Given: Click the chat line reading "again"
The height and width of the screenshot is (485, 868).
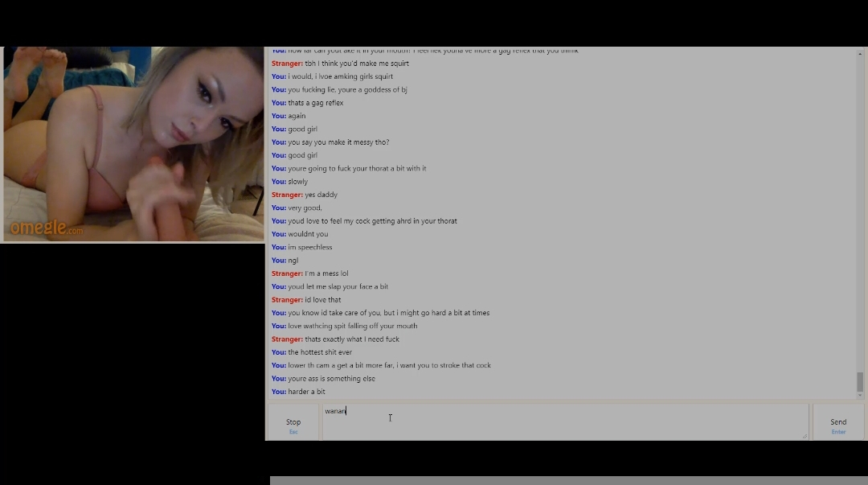Looking at the screenshot, I should coord(289,116).
